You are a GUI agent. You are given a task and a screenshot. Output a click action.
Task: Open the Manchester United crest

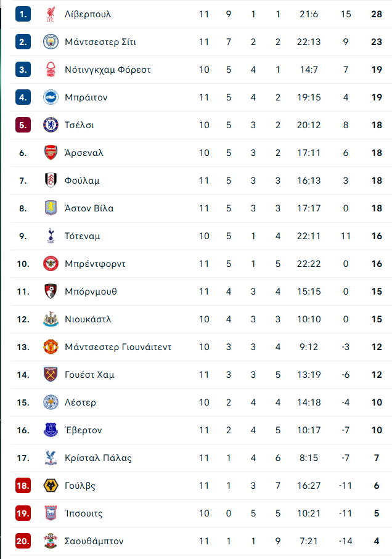click(x=51, y=347)
